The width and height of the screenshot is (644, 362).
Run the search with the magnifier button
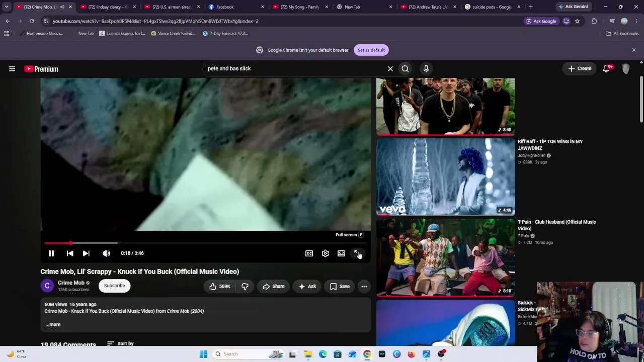click(x=405, y=68)
